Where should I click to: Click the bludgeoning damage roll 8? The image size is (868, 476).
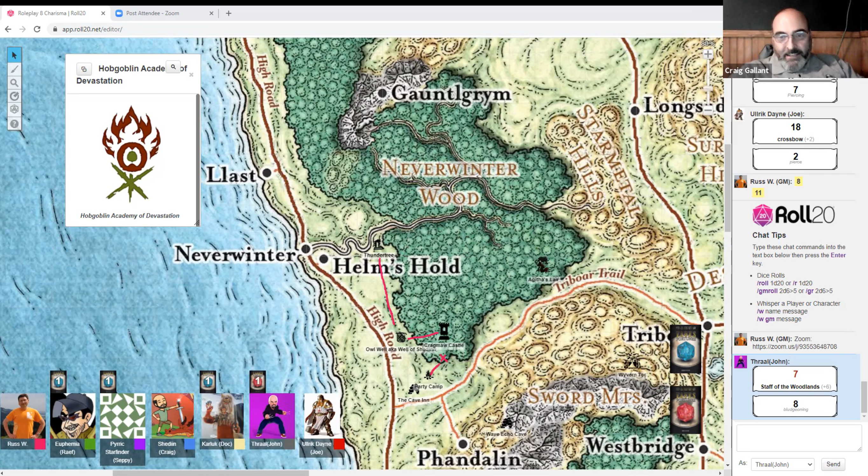click(x=795, y=406)
